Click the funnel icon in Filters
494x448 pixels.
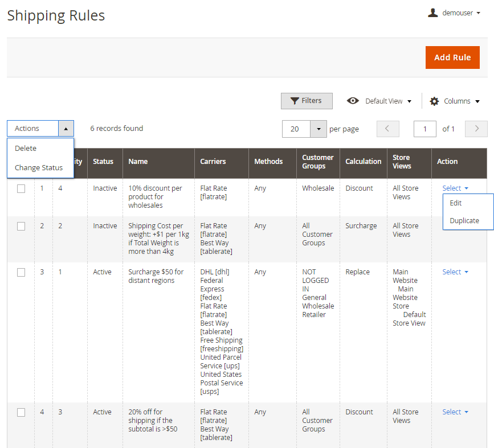(x=295, y=101)
